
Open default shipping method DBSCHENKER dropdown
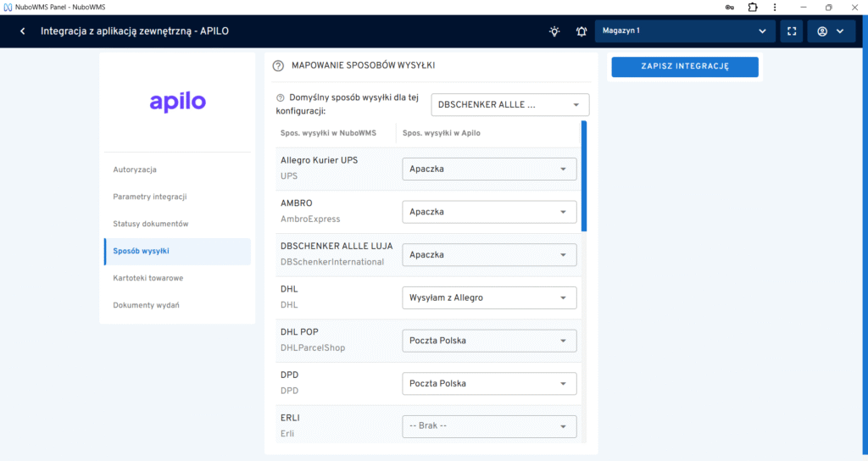pyautogui.click(x=509, y=105)
